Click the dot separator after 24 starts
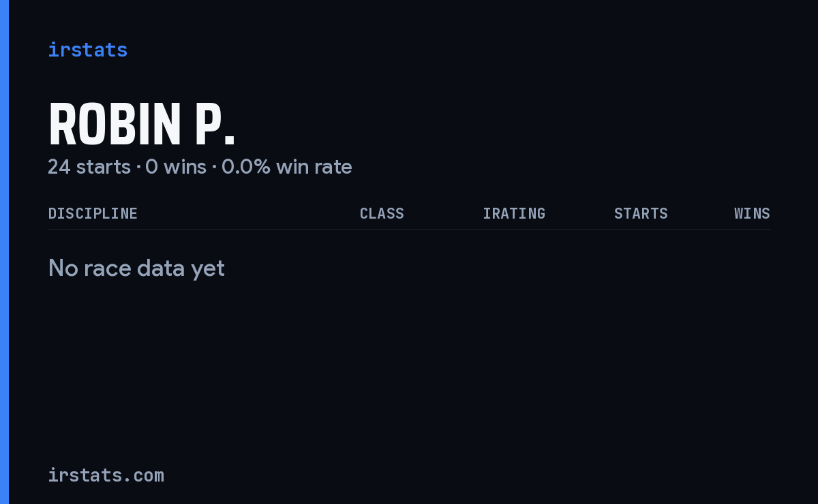 pos(138,167)
